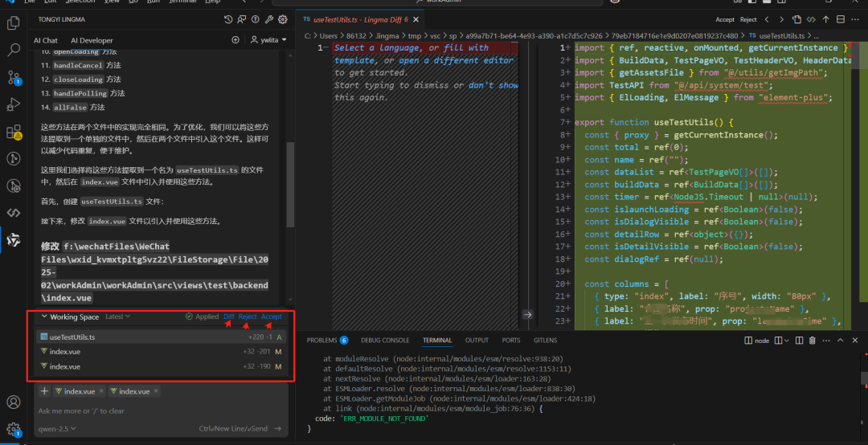Click 'Select a language' link in editor
Screen dimensions: 868x445
coord(377,47)
